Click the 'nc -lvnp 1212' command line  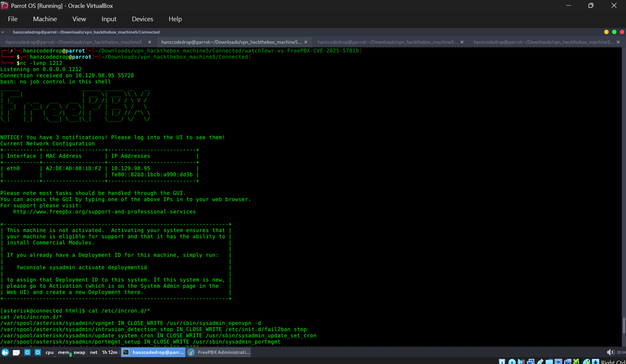(x=39, y=63)
